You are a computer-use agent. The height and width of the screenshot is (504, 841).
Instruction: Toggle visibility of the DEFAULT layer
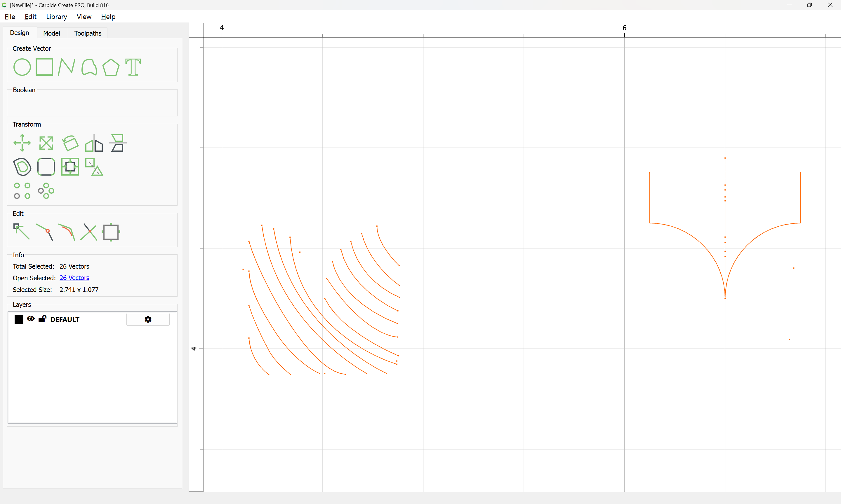coord(31,318)
